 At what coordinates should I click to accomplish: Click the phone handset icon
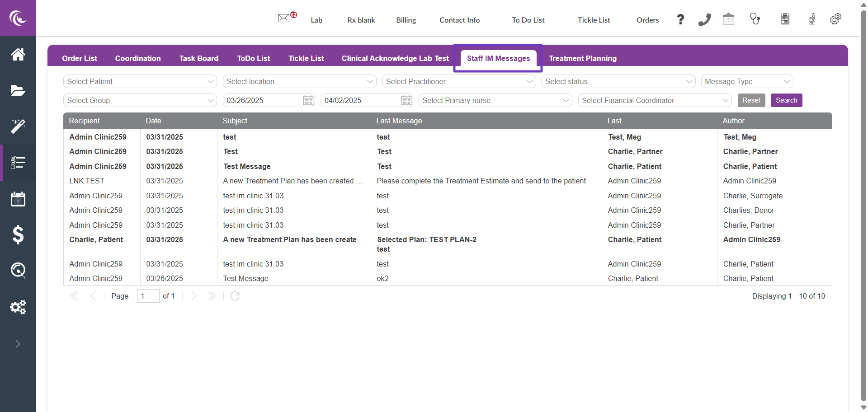(x=704, y=19)
